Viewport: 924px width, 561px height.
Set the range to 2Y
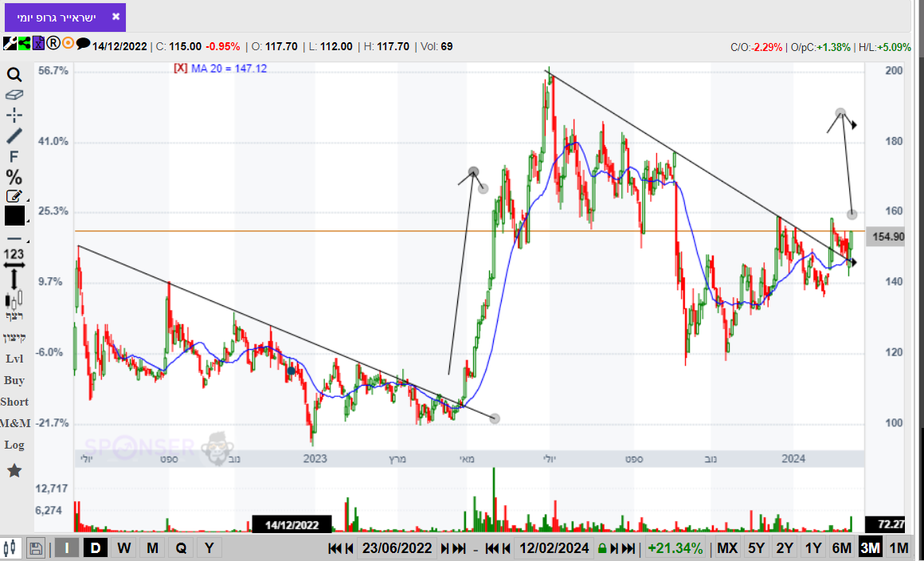pyautogui.click(x=785, y=548)
